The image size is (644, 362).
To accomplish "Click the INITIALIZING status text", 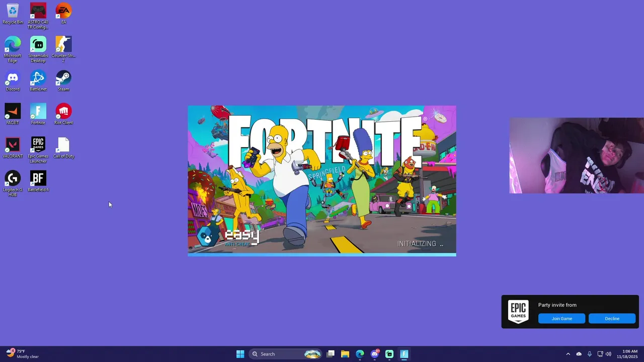I will click(x=420, y=243).
